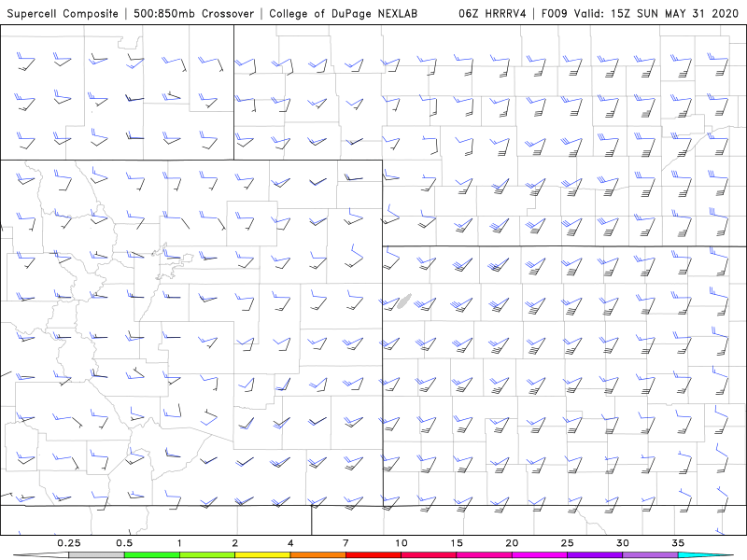This screenshot has height=560, width=747.
Task: Click the "25" color scale label
Action: click(x=567, y=543)
